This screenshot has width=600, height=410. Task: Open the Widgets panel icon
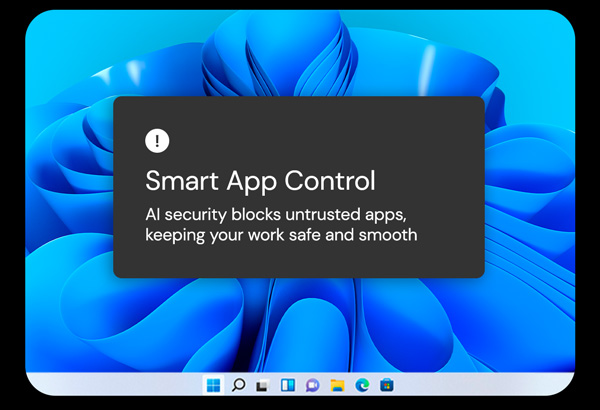(x=288, y=385)
